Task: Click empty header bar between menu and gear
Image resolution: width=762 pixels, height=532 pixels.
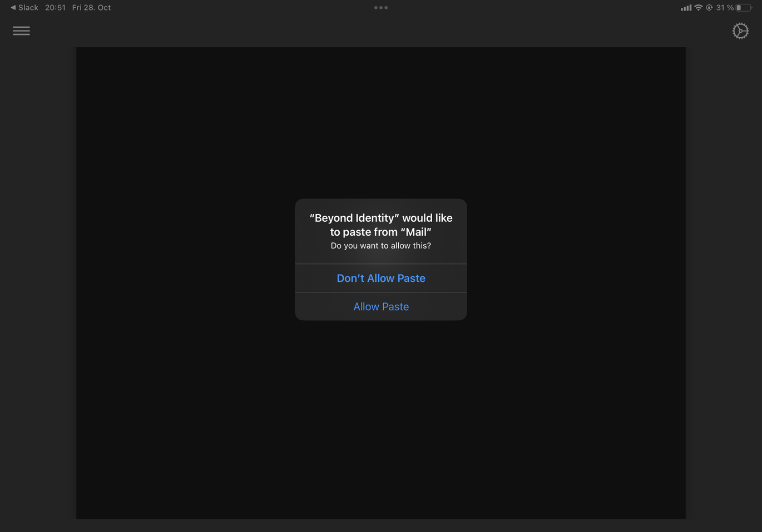Action: (381, 31)
